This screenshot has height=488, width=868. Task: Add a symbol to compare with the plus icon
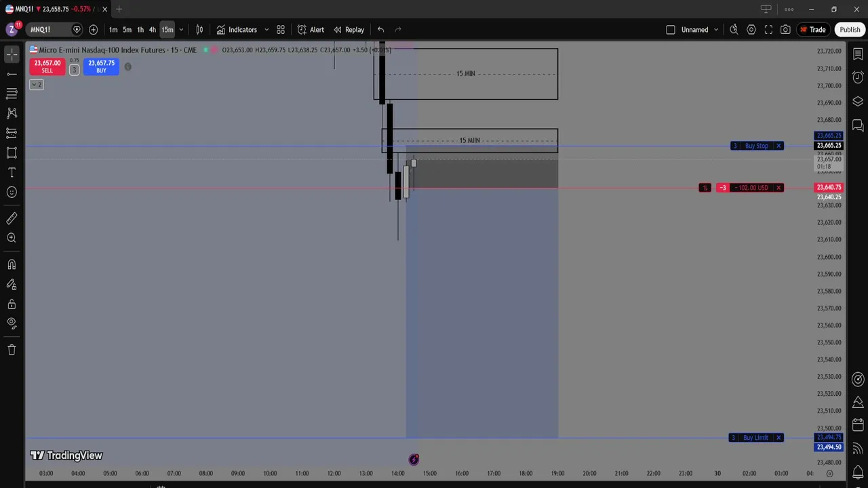click(x=93, y=30)
